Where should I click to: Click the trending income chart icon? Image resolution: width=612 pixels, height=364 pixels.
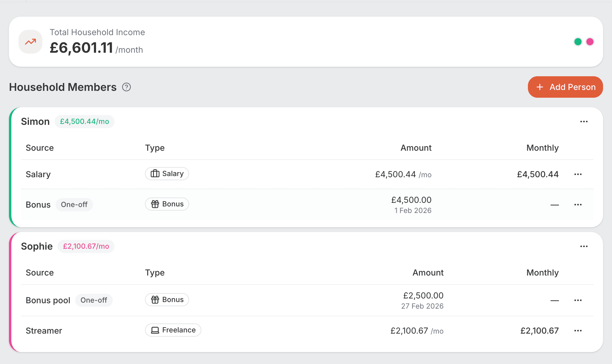30,42
